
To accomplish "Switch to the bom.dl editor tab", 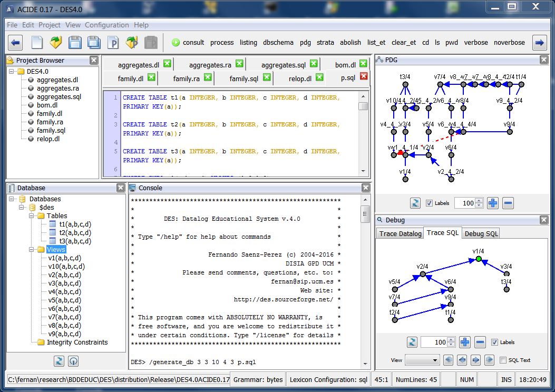I will [345, 65].
